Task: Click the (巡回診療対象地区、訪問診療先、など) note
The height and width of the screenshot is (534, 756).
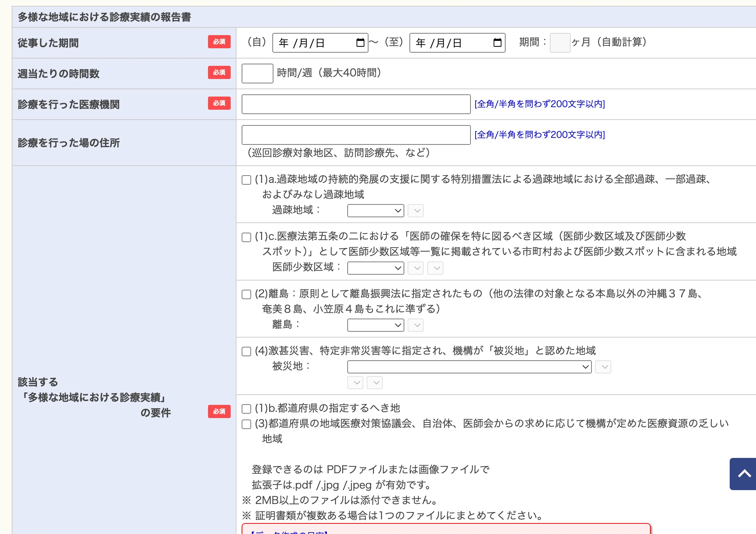Action: pos(339,153)
